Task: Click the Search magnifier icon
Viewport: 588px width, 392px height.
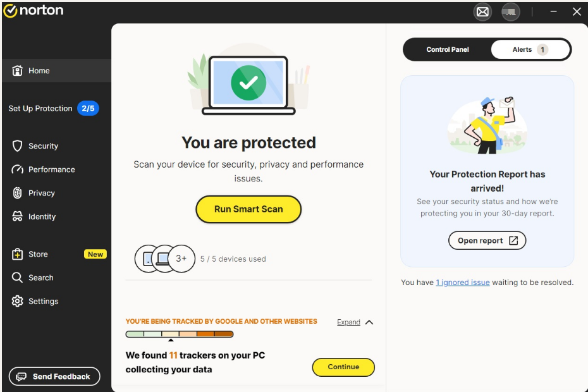Action: pos(18,278)
